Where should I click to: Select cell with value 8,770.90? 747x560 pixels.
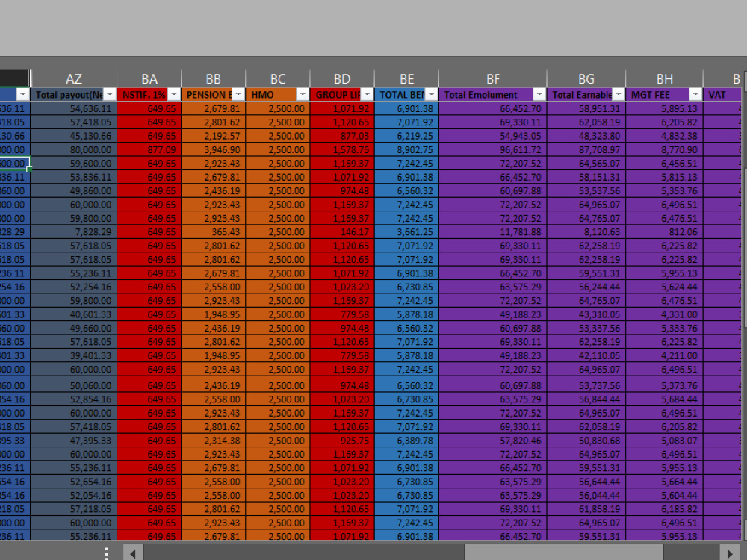664,149
